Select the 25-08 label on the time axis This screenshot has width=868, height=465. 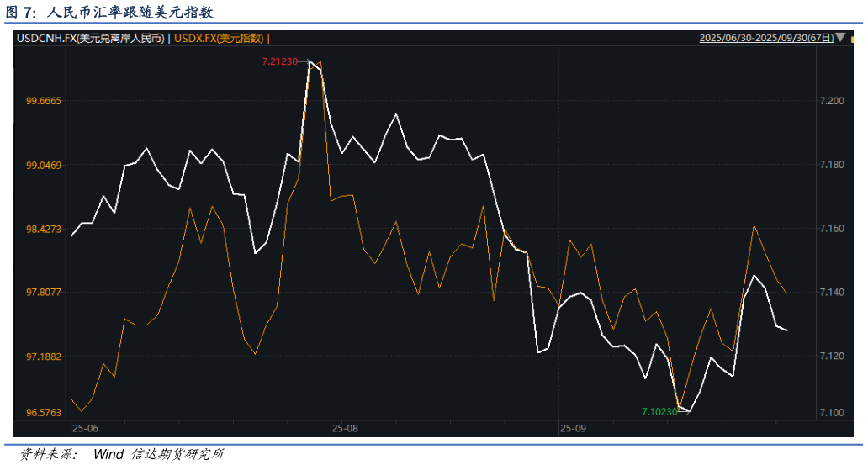(x=345, y=428)
